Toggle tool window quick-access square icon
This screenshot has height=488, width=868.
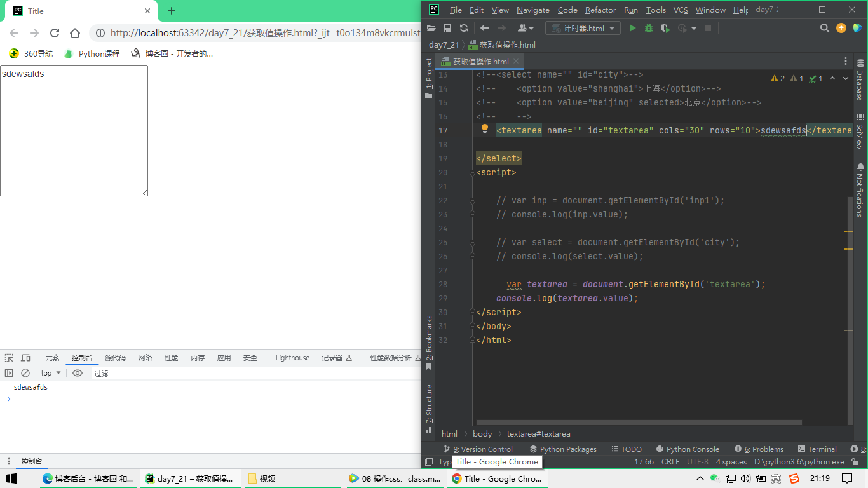coord(429,462)
